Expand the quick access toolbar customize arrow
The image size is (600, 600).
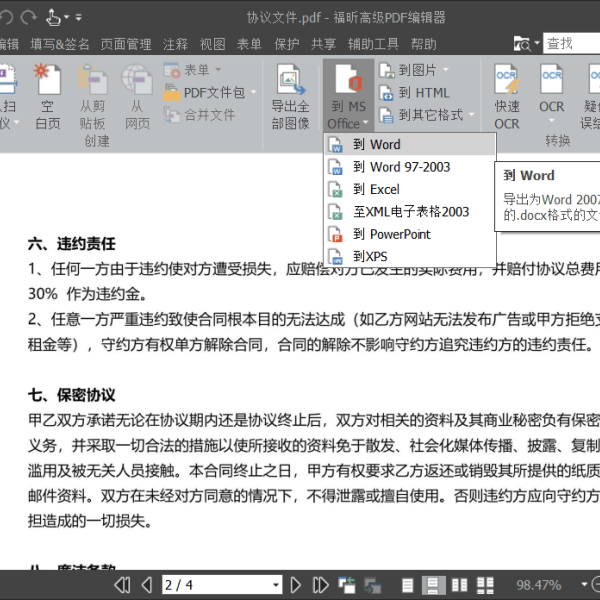[78, 17]
